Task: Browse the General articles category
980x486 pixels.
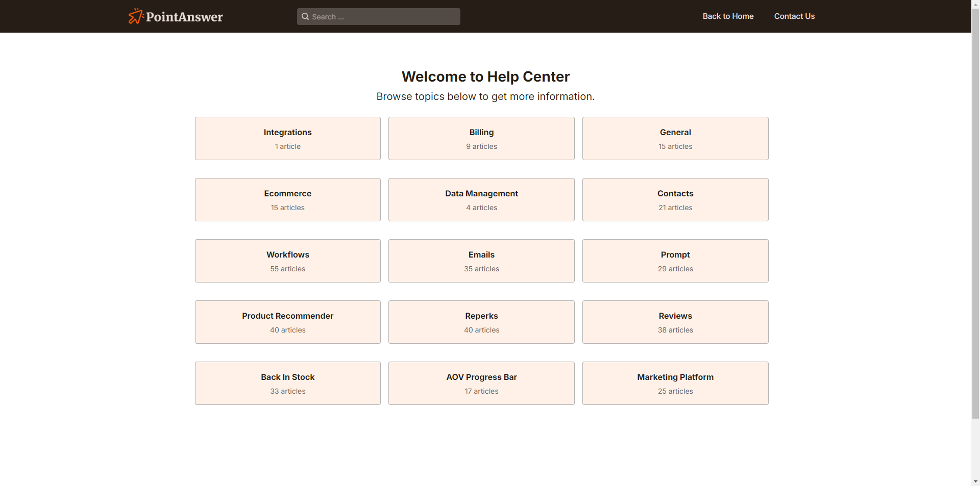Action: [x=675, y=138]
